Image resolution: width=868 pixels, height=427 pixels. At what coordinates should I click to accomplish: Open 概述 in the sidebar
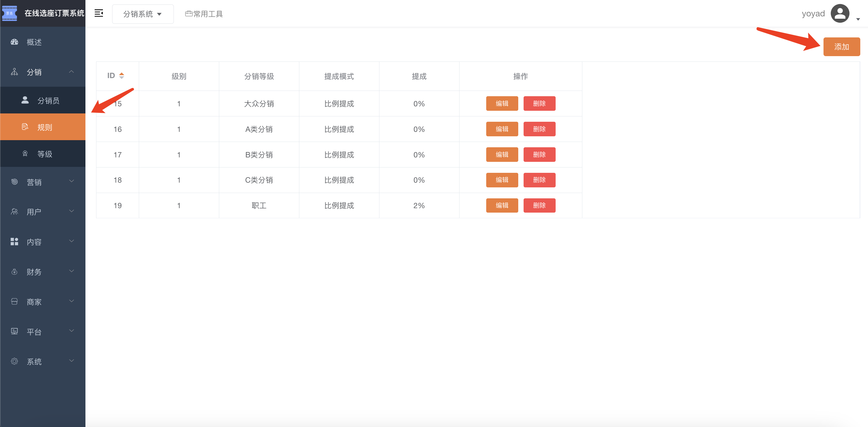point(43,42)
